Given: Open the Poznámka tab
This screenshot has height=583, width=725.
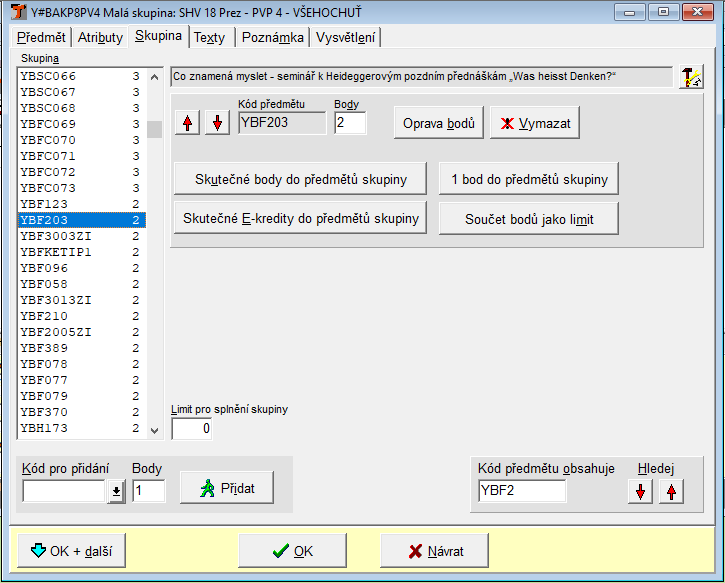Looking at the screenshot, I should 272,37.
